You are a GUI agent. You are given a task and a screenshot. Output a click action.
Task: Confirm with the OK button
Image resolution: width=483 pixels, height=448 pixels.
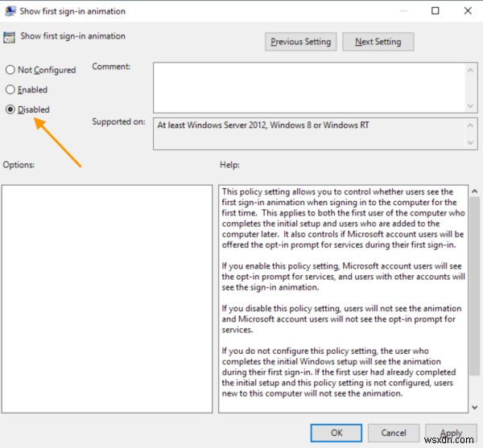click(x=336, y=433)
